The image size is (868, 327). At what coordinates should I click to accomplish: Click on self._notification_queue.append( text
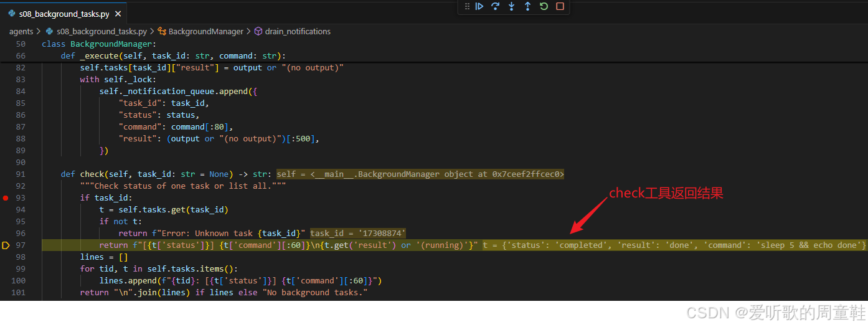pos(178,92)
